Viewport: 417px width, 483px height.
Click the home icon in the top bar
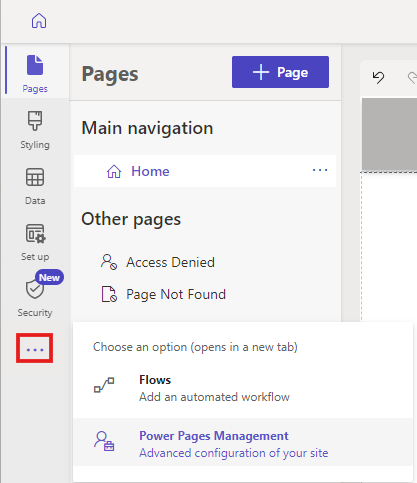pos(39,21)
